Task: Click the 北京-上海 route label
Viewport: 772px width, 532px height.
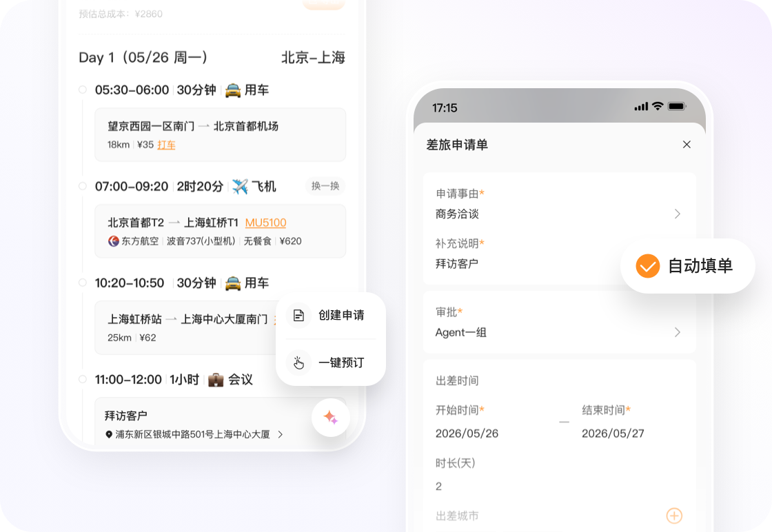Action: [x=313, y=58]
